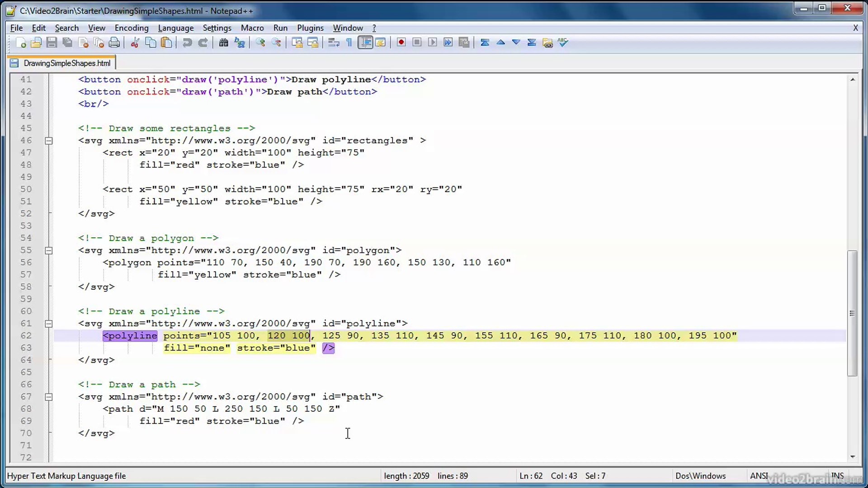
Task: Open Replace dialog toolbar icon
Action: point(240,42)
